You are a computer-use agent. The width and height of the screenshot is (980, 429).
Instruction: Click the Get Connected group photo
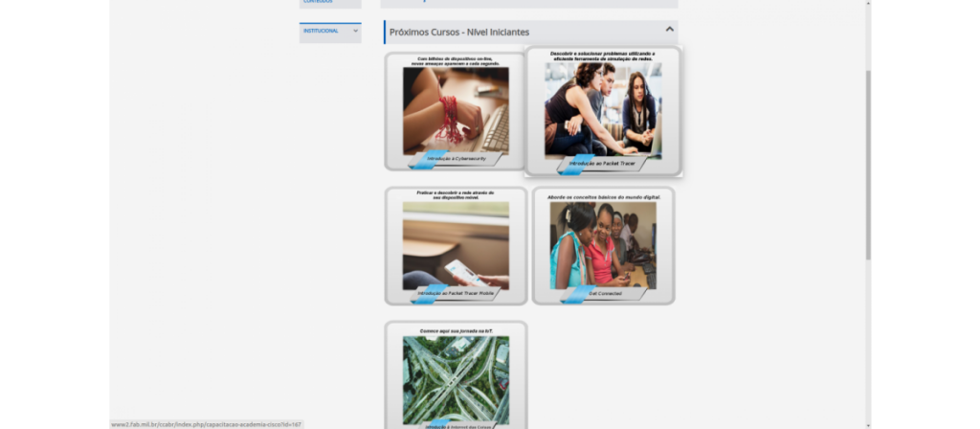click(x=603, y=245)
